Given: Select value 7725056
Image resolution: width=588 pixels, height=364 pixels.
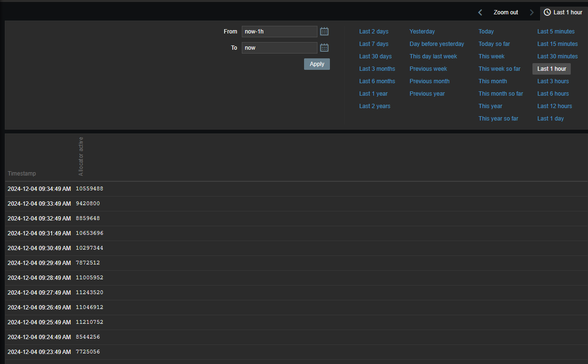Looking at the screenshot, I should click(88, 352).
